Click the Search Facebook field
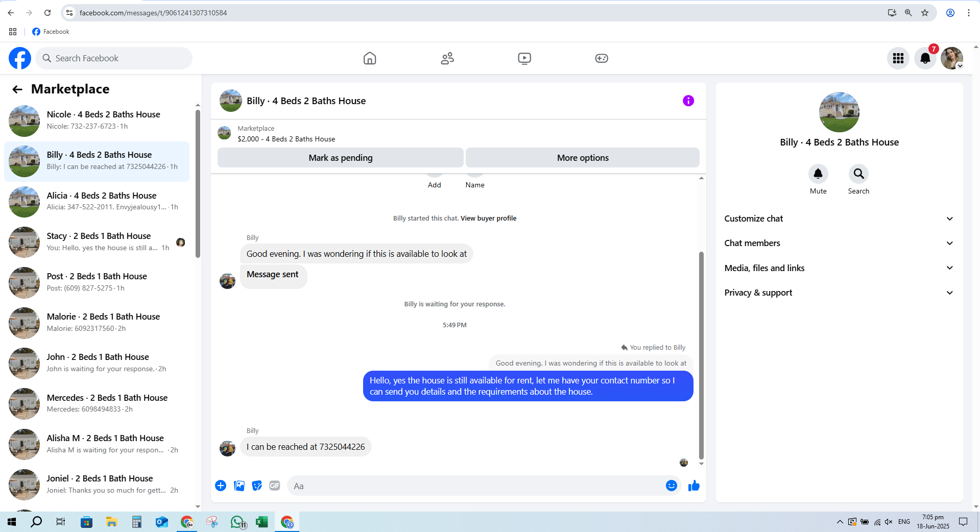The height and width of the screenshot is (532, 980). point(114,58)
